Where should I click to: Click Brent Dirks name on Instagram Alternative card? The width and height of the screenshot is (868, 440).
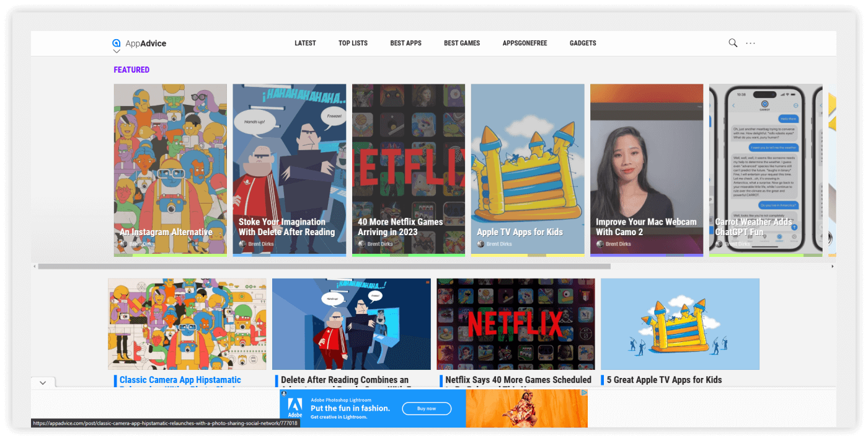(x=142, y=244)
